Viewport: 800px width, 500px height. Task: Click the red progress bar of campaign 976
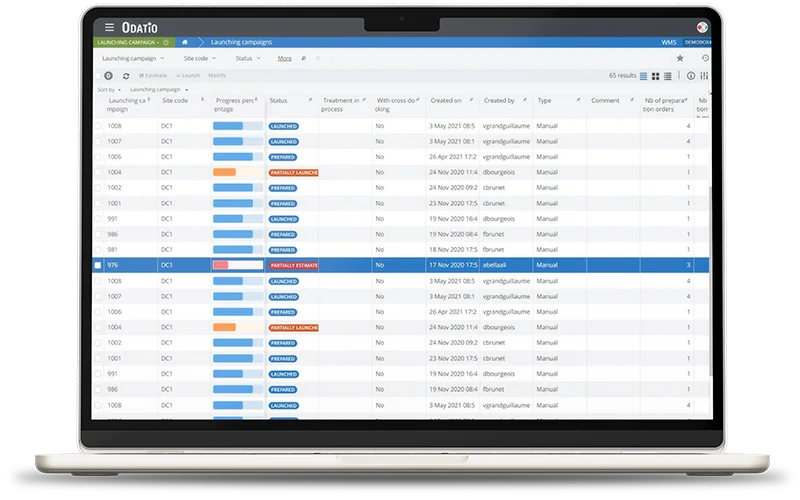238,265
